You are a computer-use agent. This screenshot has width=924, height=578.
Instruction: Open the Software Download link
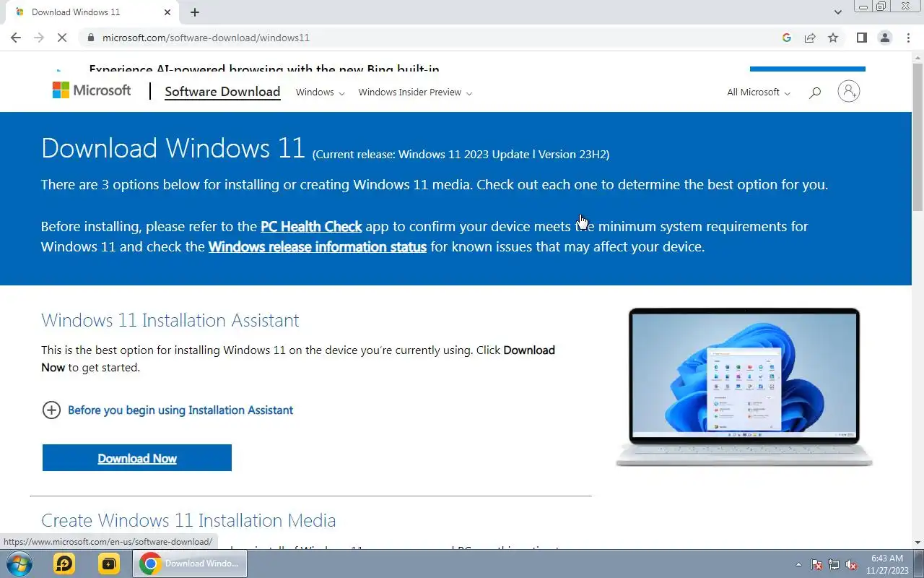(222, 92)
